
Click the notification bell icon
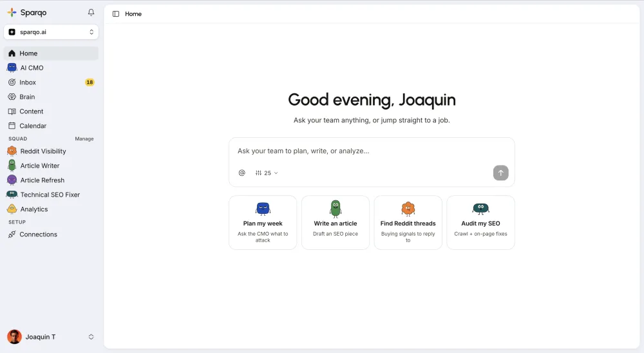[91, 12]
